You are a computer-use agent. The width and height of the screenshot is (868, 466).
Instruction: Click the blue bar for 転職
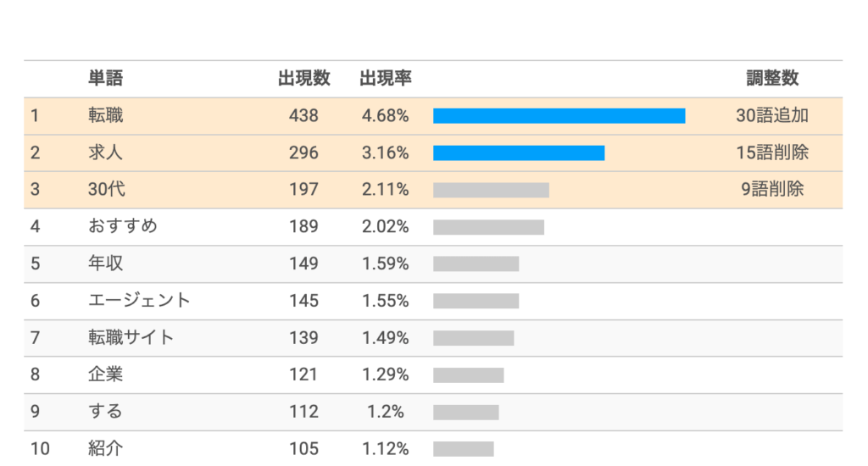[559, 116]
